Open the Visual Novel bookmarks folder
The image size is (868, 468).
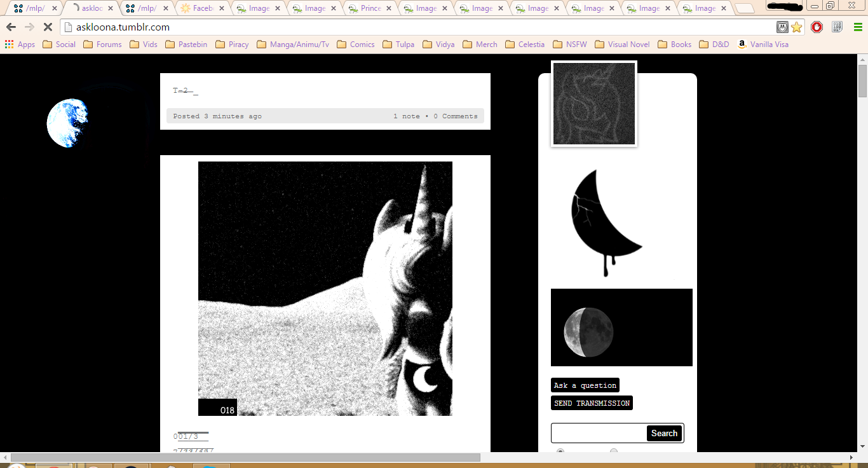623,45
